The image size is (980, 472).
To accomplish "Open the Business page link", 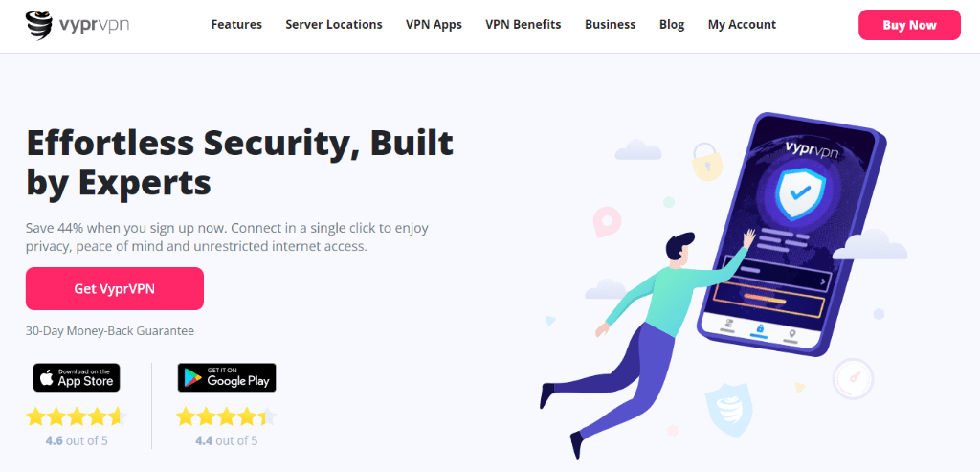I will coord(610,24).
